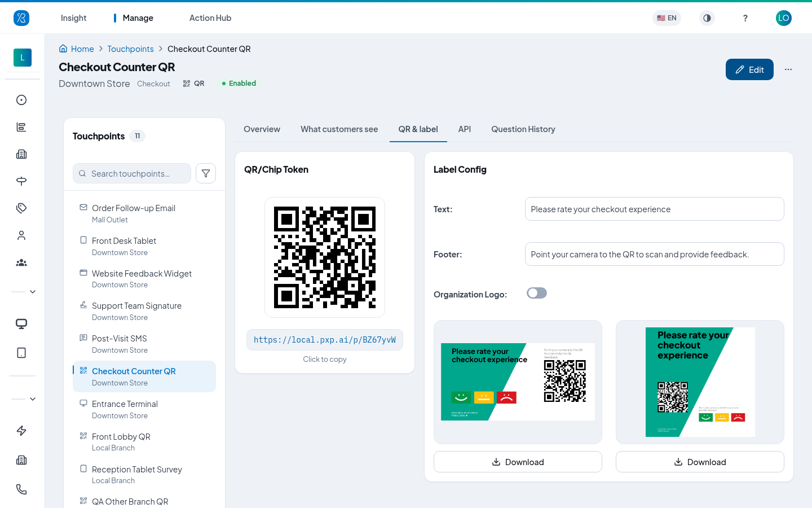Image resolution: width=812 pixels, height=508 pixels.
Task: Copy the QR token URL link
Action: point(325,340)
